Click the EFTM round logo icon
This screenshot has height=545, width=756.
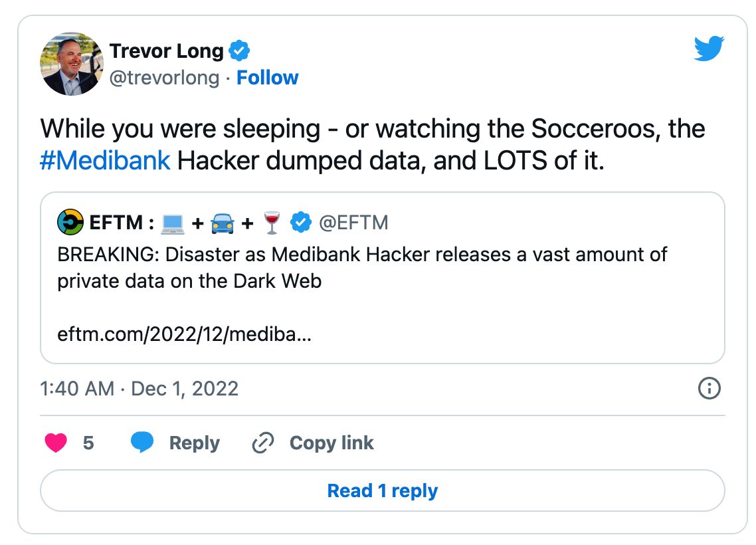tap(70, 223)
